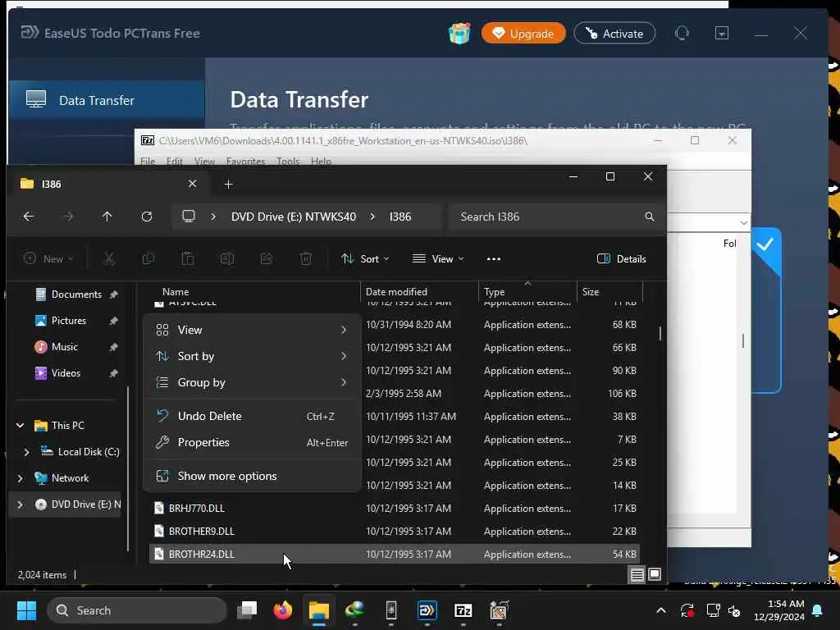The width and height of the screenshot is (840, 630).
Task: Collapse the This PC tree node
Action: [x=21, y=426]
